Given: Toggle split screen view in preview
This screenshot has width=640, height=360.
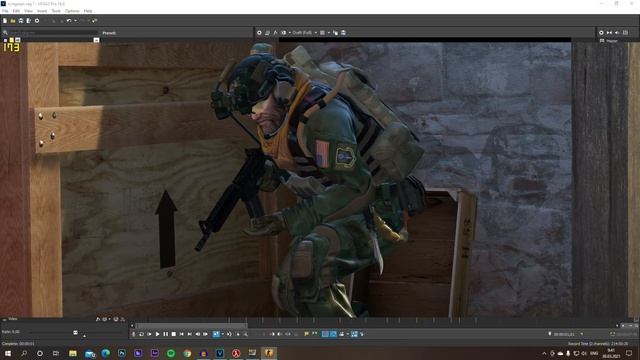Looking at the screenshot, I should 284,33.
